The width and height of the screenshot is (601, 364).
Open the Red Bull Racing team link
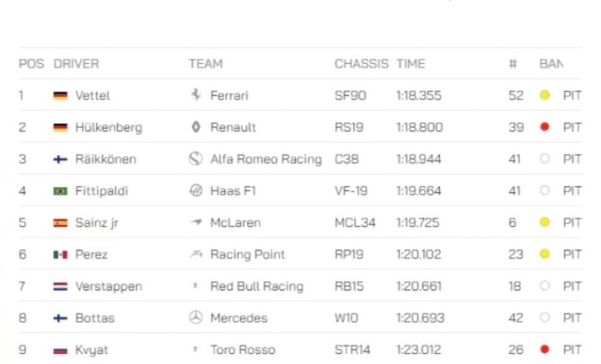click(x=256, y=286)
